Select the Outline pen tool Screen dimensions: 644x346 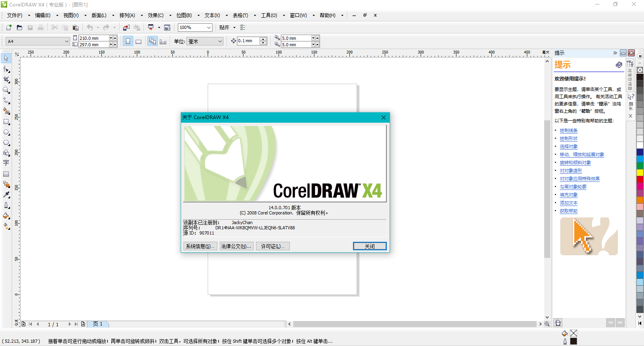pos(6,205)
